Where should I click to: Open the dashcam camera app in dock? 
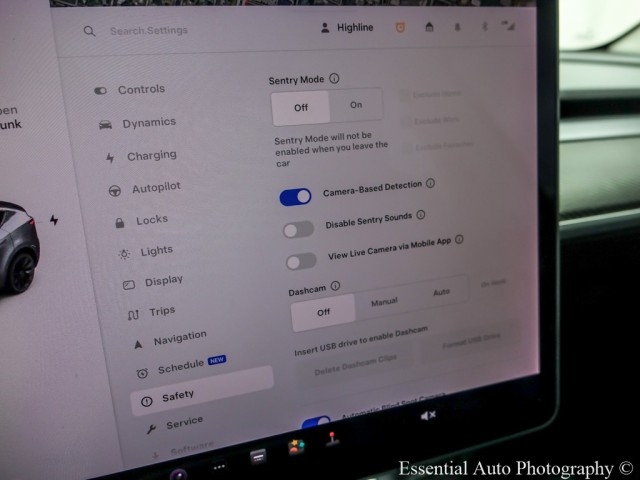click(178, 474)
